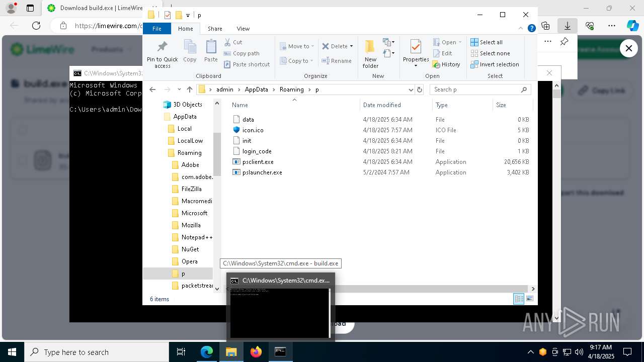The height and width of the screenshot is (362, 644).
Task: Open address bar history dropdown
Action: (x=411, y=89)
